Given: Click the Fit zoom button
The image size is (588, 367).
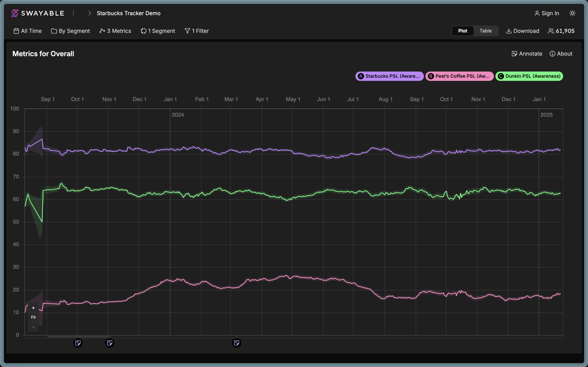Looking at the screenshot, I should (33, 317).
